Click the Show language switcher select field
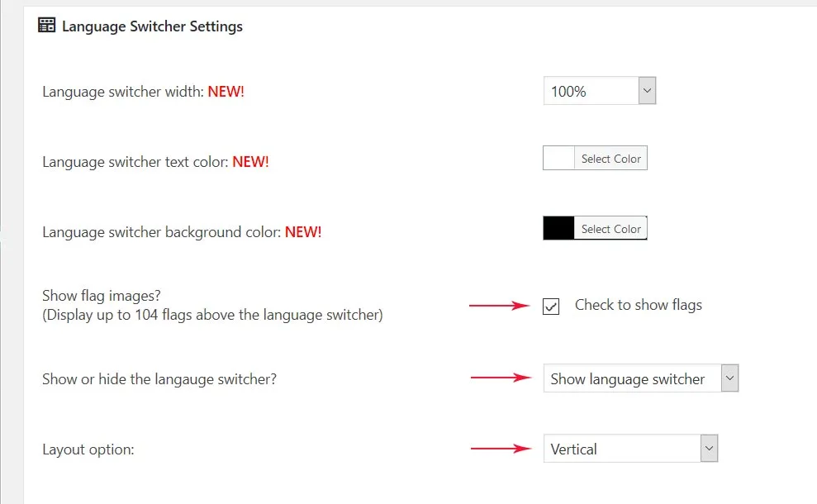The width and height of the screenshot is (817, 504). [x=641, y=378]
